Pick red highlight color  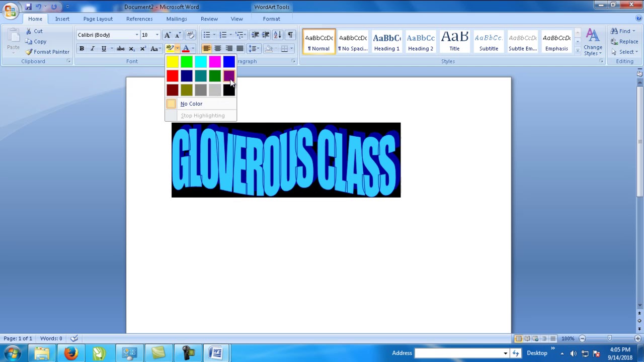pos(173,76)
